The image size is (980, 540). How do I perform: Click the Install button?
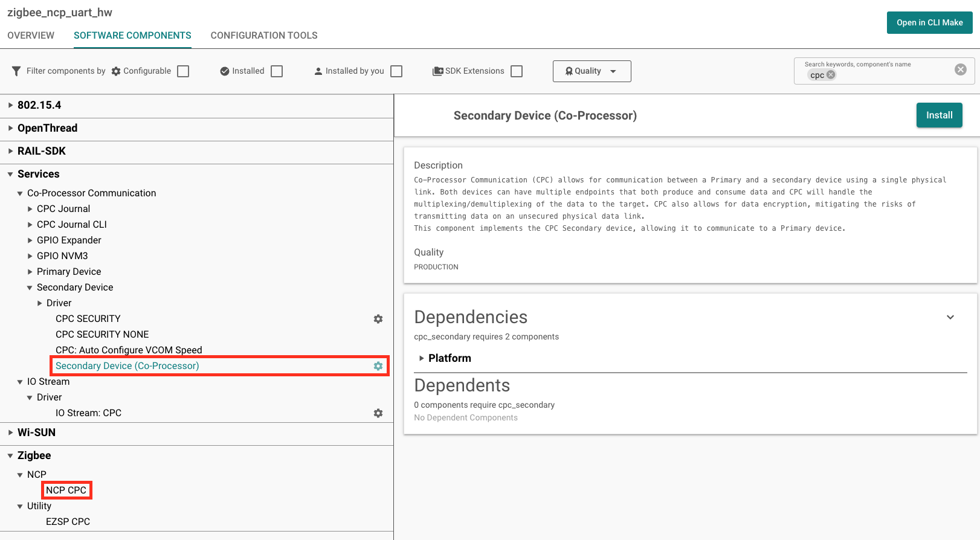[x=939, y=115]
